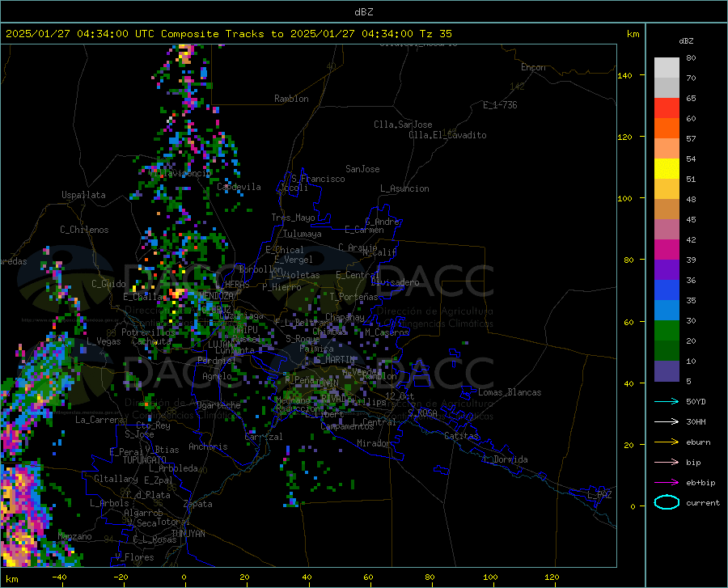Select the green 30 dBZ color swatch
This screenshot has height=588, width=728.
pos(667,331)
